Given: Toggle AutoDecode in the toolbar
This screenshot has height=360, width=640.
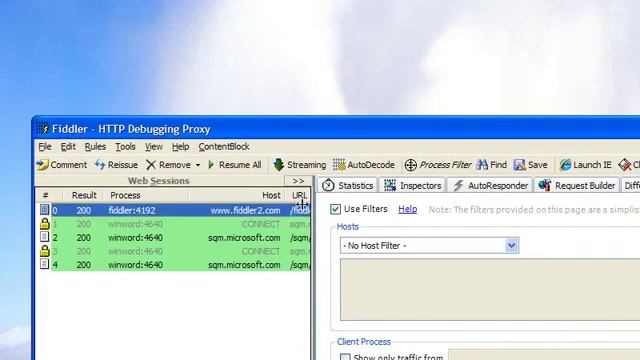Looking at the screenshot, I should 364,165.
